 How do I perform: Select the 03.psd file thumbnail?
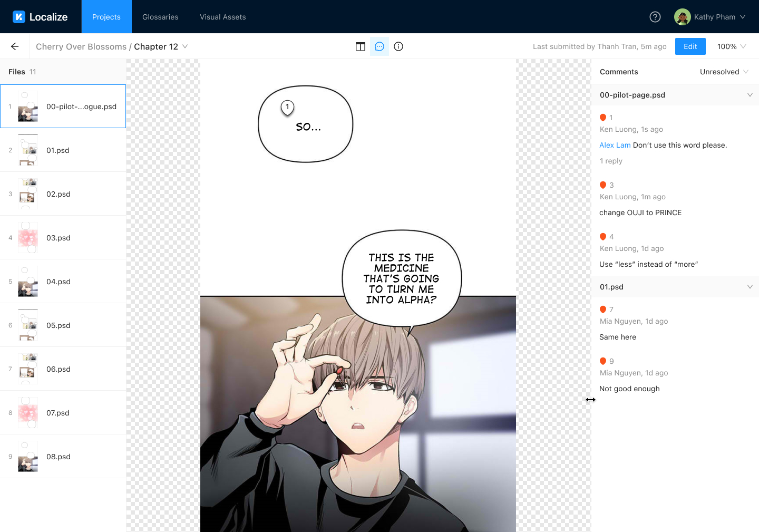click(28, 238)
